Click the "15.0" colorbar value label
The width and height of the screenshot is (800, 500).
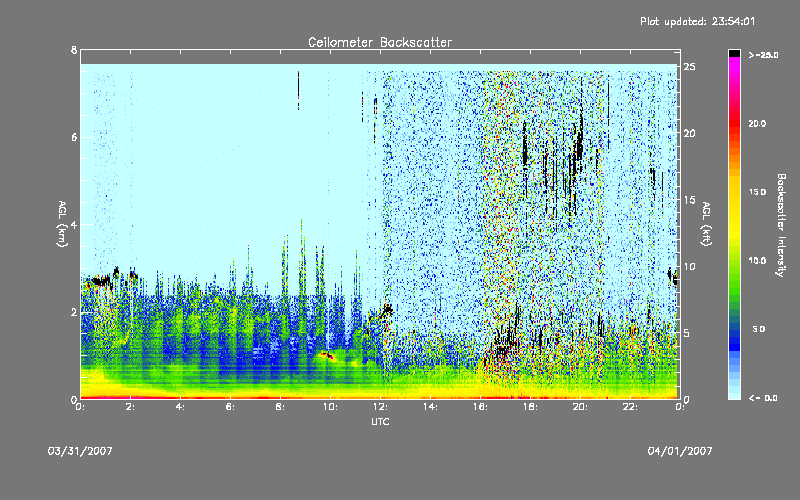pyautogui.click(x=757, y=192)
